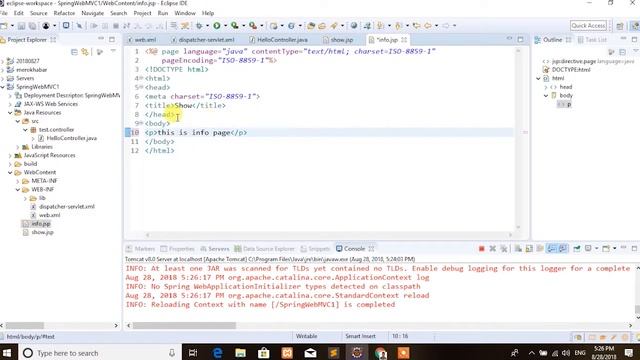The height and width of the screenshot is (360, 640).
Task: Click the Save All icon in toolbar
Action: pos(32,26)
